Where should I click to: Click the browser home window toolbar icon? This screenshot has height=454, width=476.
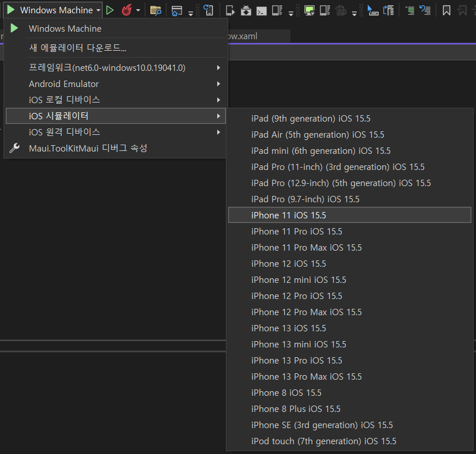click(177, 10)
